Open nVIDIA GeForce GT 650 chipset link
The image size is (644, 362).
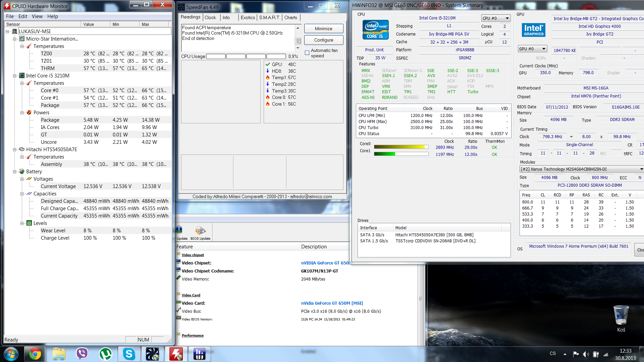(x=325, y=263)
